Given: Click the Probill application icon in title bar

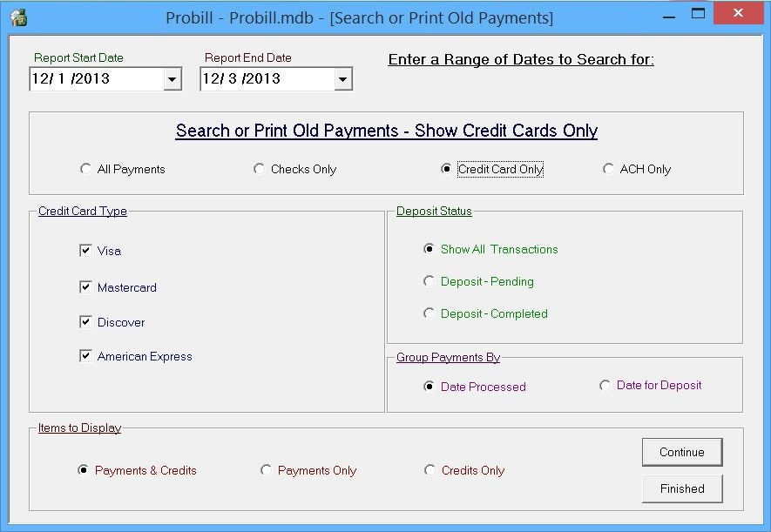Looking at the screenshot, I should (x=19, y=13).
